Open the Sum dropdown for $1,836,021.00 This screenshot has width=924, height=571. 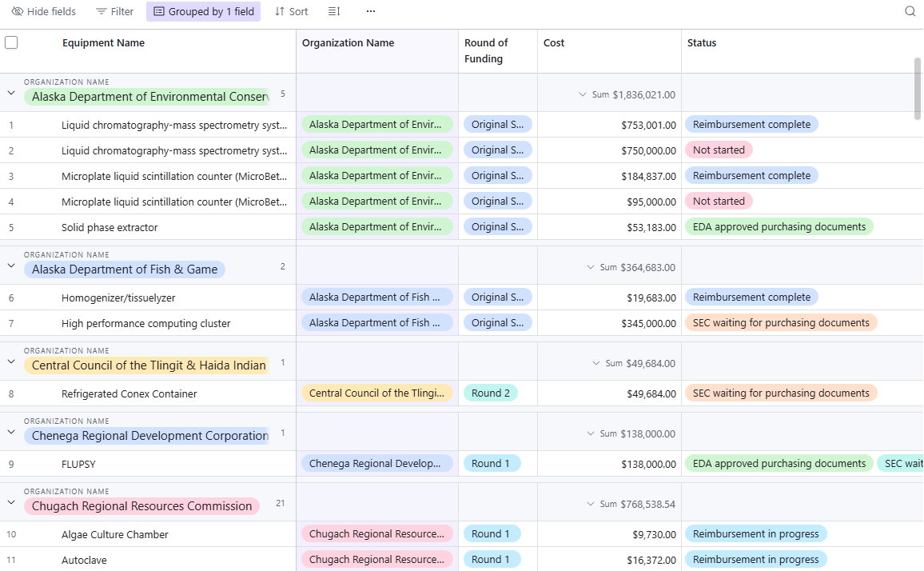click(583, 94)
